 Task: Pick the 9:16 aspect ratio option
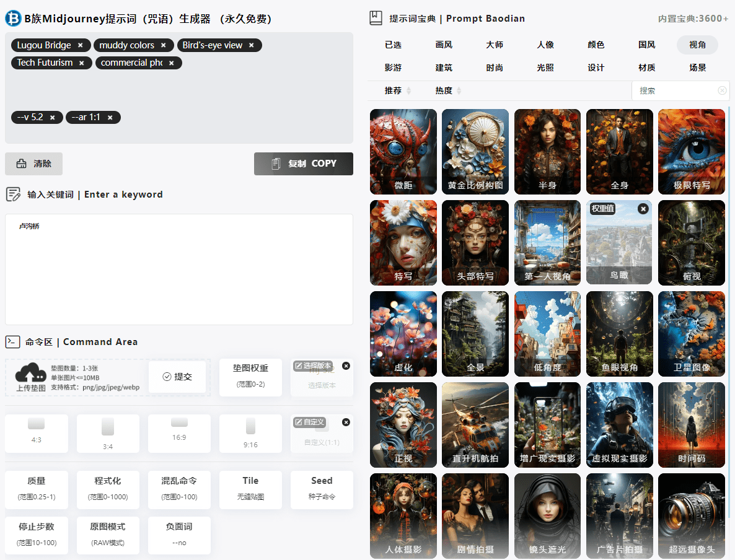250,432
